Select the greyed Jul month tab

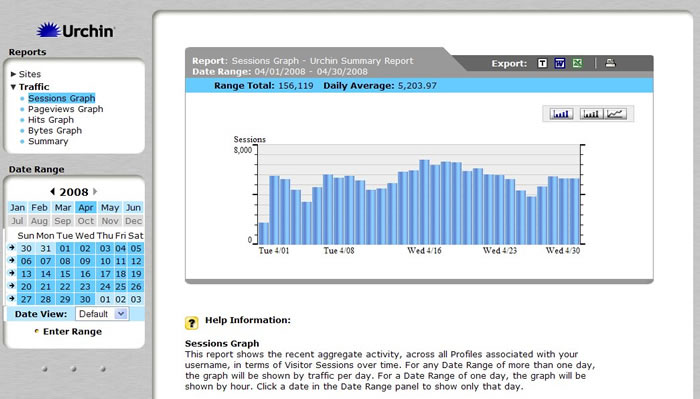pyautogui.click(x=17, y=221)
